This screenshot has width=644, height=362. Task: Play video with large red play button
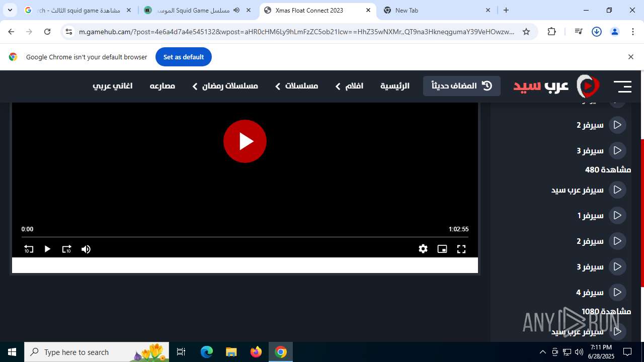click(x=245, y=141)
